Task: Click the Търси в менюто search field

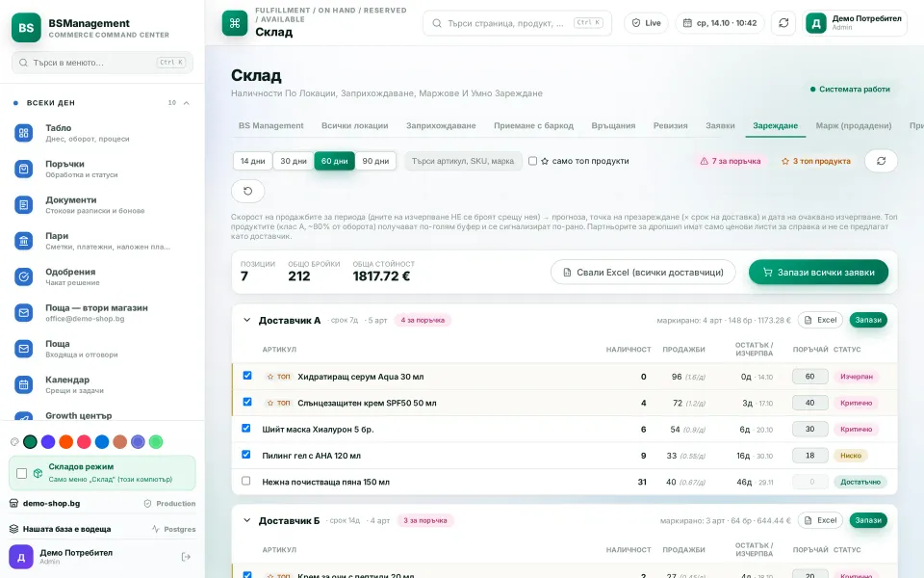Action: (x=103, y=63)
